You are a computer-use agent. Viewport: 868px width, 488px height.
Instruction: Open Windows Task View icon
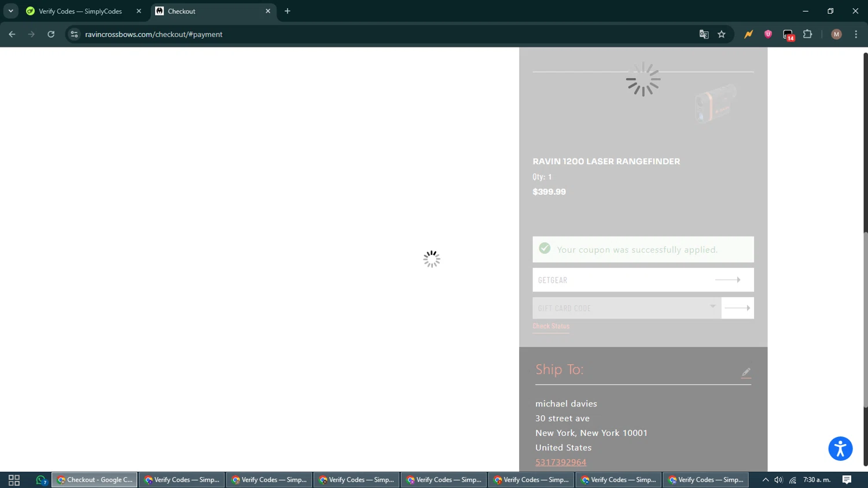[x=14, y=480]
